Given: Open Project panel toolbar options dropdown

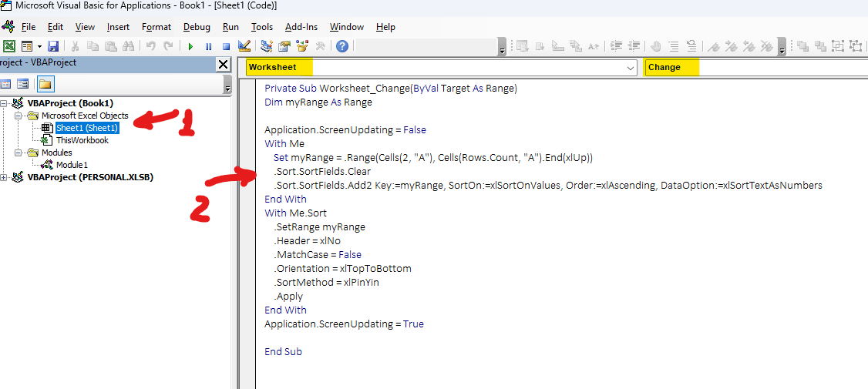Looking at the screenshot, I should (x=227, y=85).
